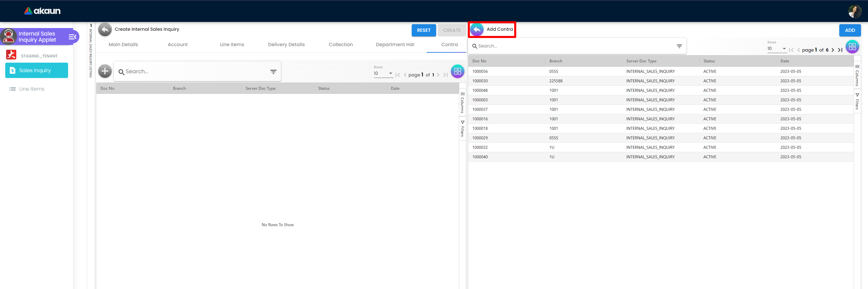This screenshot has height=289, width=868.
Task: Open the grid view icon in the Contra tab
Action: pyautogui.click(x=457, y=71)
